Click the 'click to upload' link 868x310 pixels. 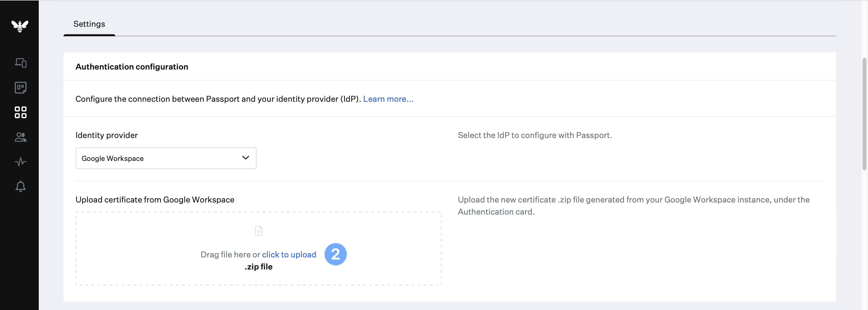coord(289,255)
